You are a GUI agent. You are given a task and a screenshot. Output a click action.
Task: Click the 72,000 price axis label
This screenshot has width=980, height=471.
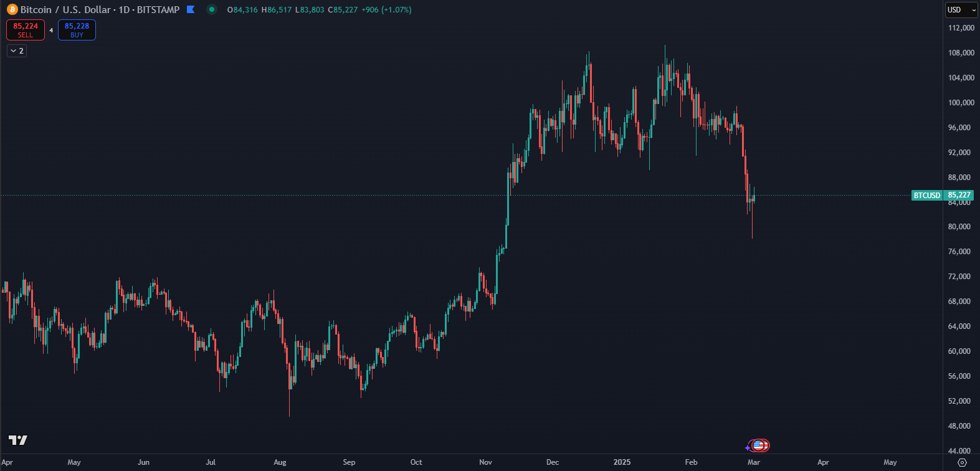point(961,277)
